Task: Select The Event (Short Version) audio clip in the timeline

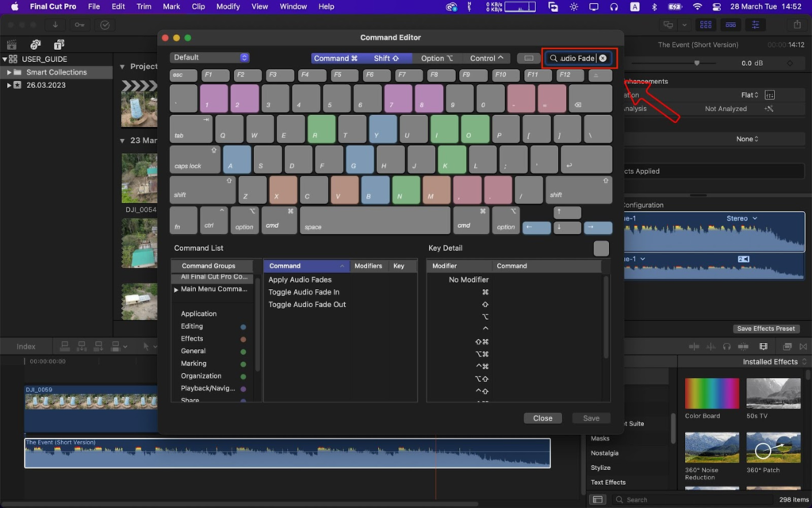Action: [287, 453]
